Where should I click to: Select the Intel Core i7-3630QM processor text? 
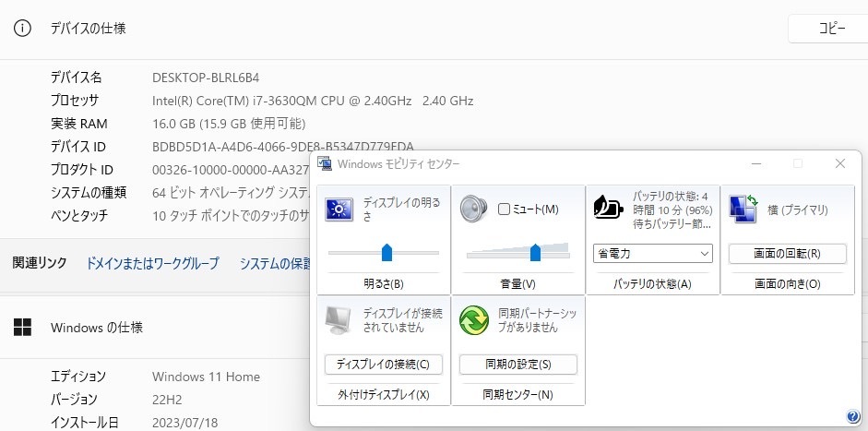point(313,101)
